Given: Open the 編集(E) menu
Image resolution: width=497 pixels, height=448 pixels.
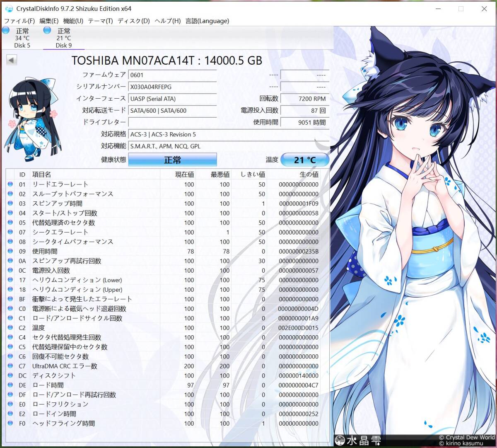Looking at the screenshot, I should coord(49,21).
